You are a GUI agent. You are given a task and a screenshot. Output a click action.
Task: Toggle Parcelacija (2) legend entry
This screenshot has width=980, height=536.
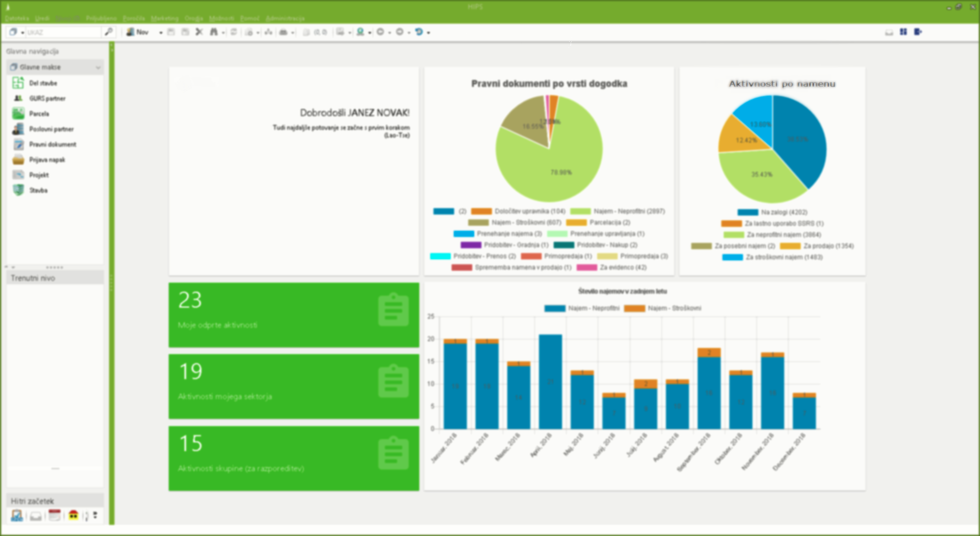pyautogui.click(x=598, y=223)
